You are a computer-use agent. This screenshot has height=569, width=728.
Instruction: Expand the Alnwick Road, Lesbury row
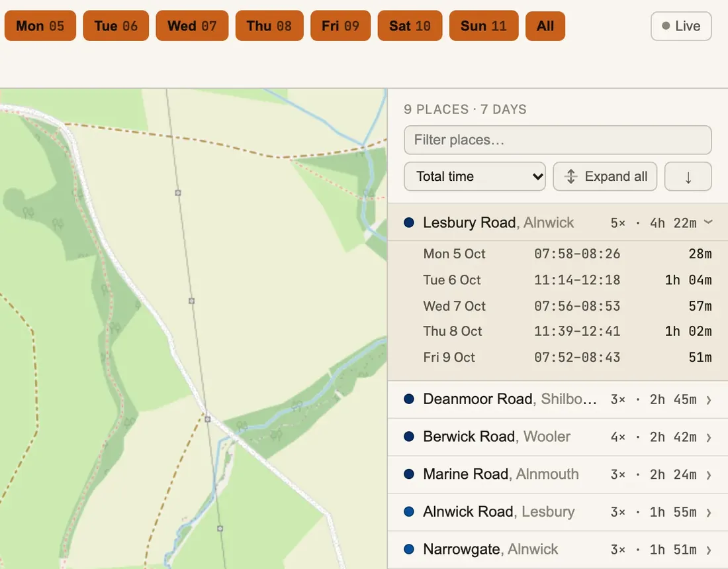[x=558, y=512]
